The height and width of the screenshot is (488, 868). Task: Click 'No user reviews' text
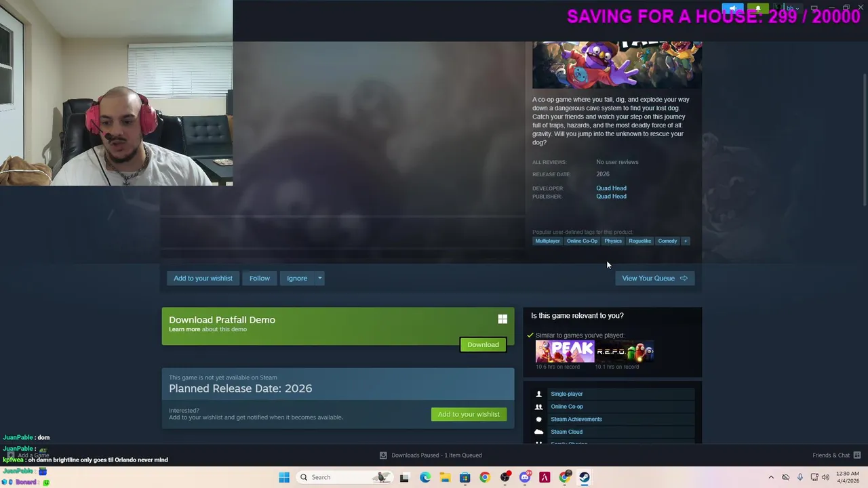[x=617, y=162]
